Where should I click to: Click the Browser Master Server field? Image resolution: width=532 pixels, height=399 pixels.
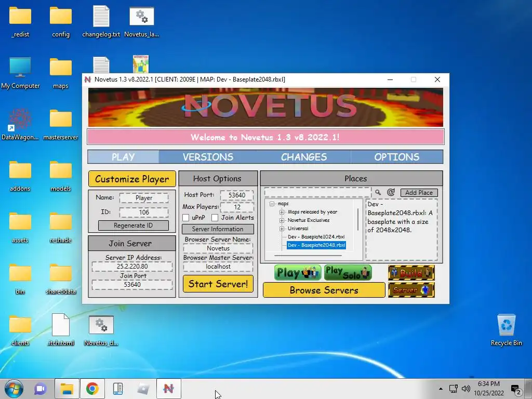pos(218,267)
